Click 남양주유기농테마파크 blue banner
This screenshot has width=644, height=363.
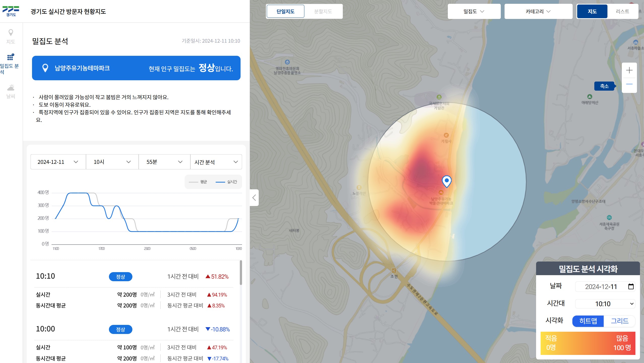pos(136,68)
